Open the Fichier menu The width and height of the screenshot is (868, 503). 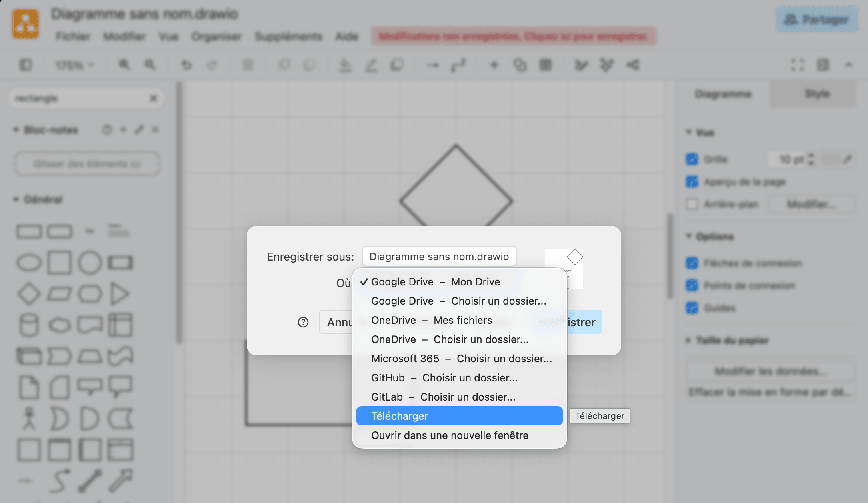tap(73, 36)
